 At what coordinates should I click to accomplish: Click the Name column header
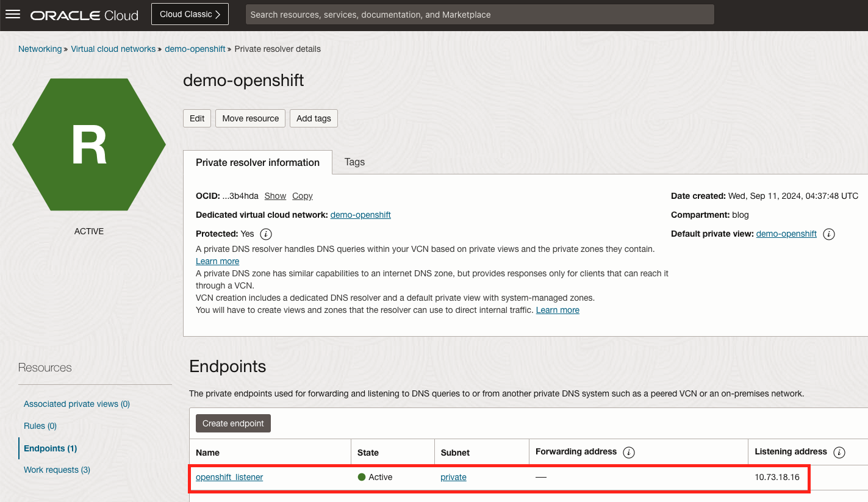[207, 453]
